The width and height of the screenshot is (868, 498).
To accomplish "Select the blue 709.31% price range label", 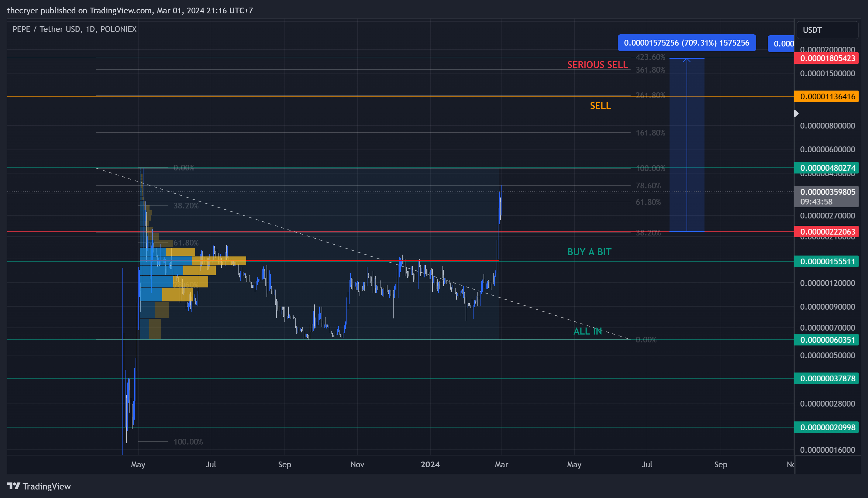I will click(x=687, y=43).
